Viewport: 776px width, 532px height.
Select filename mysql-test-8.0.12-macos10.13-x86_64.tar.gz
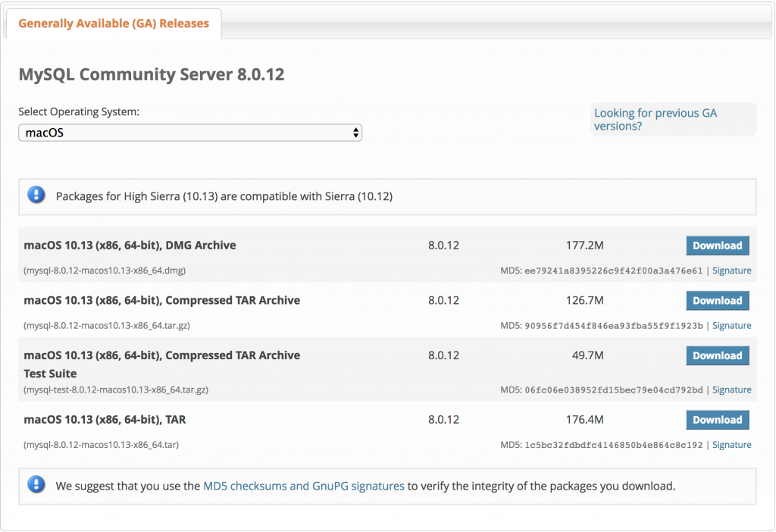[x=116, y=390]
